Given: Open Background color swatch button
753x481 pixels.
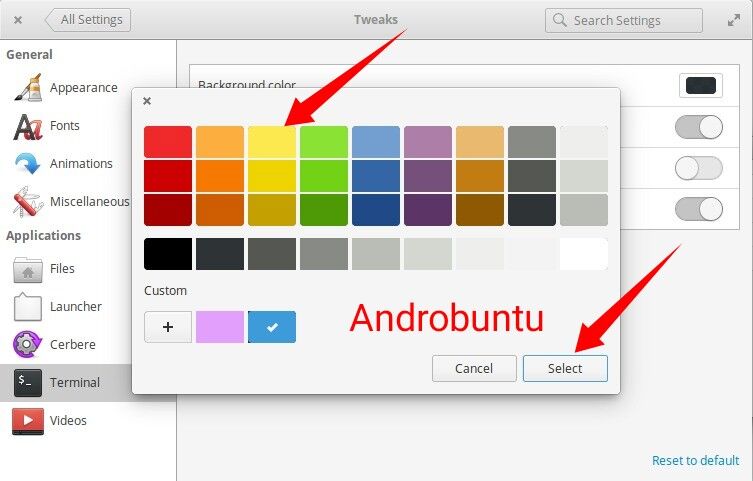Looking at the screenshot, I should pyautogui.click(x=701, y=86).
